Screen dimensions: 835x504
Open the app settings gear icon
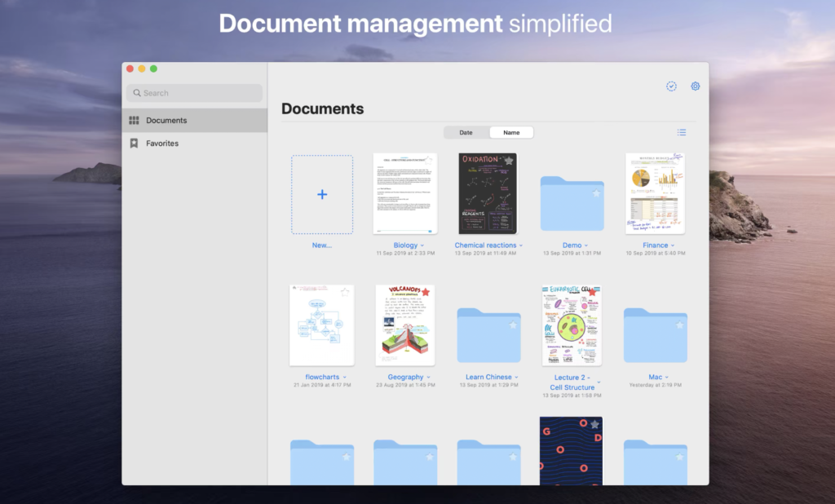(x=695, y=86)
